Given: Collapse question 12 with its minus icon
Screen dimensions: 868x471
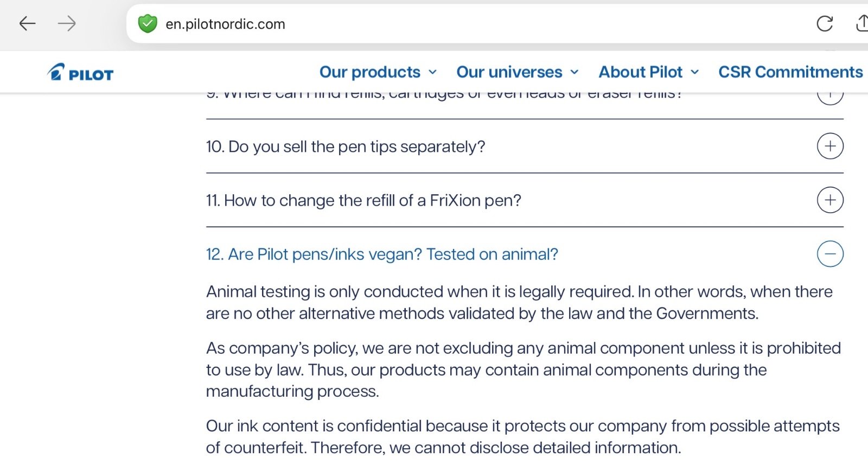Looking at the screenshot, I should click(x=830, y=254).
